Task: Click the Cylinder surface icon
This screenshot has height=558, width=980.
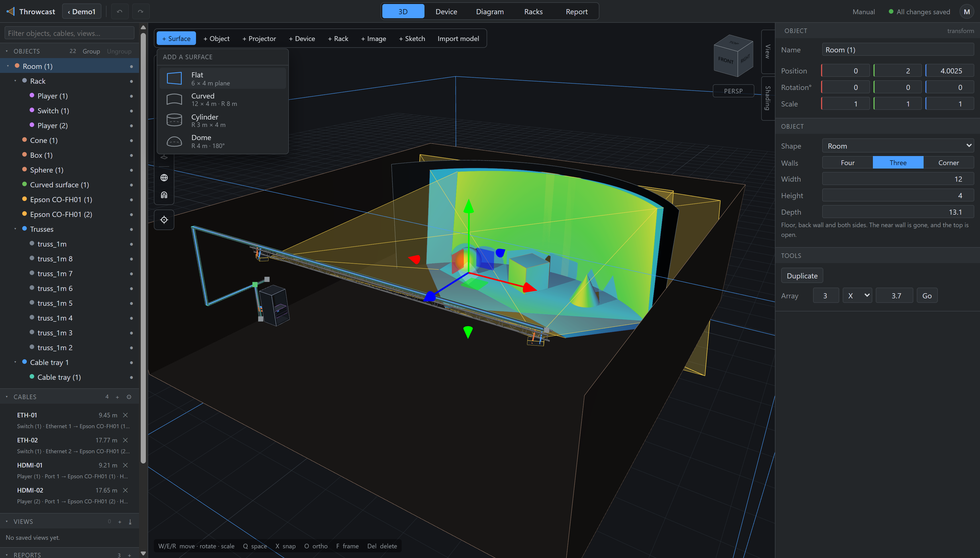Action: 174,120
